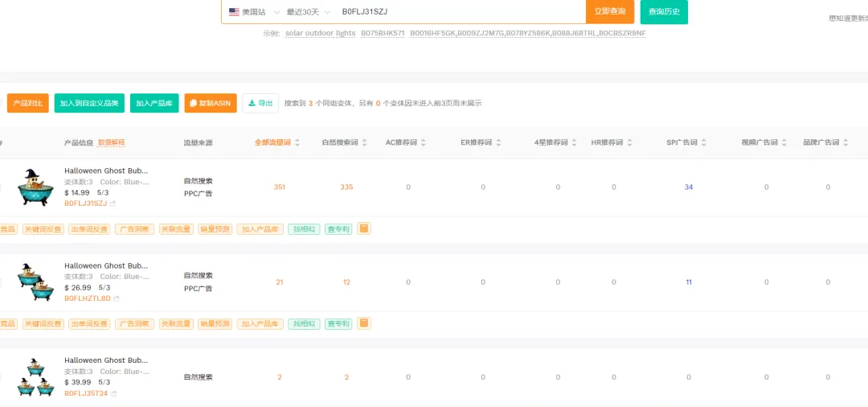Viewport: 868px width, 407px height.
Task: Click 广告洞察 tag in first row
Action: (x=134, y=229)
